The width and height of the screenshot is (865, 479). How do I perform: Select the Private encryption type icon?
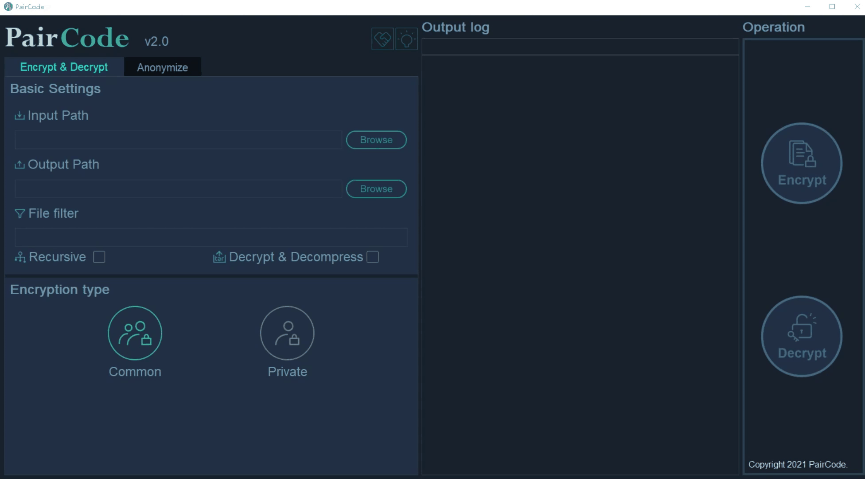287,333
